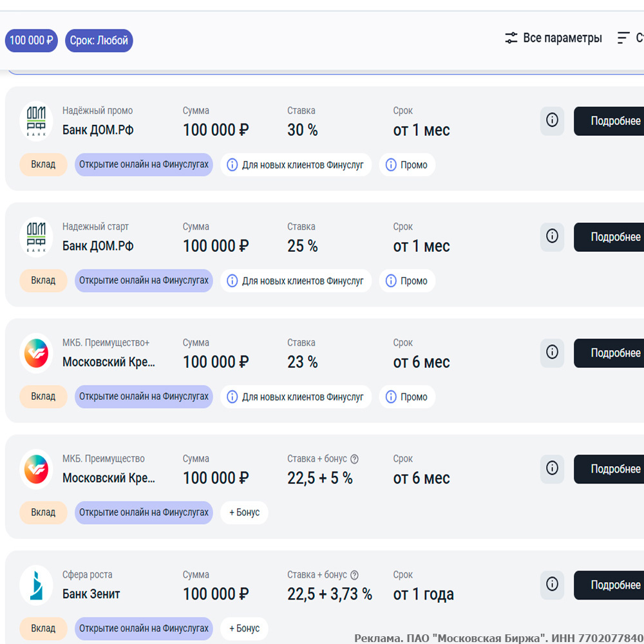Click the info icon on the Банк Зенит card

pyautogui.click(x=552, y=585)
